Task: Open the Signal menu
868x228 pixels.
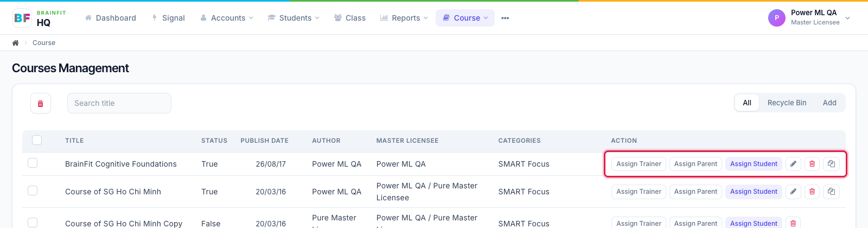Action: click(169, 18)
